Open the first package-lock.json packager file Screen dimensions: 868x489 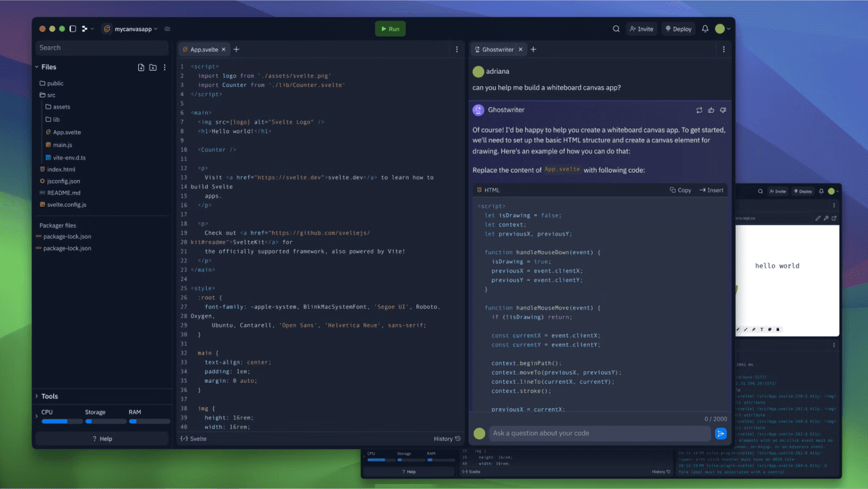pos(63,237)
